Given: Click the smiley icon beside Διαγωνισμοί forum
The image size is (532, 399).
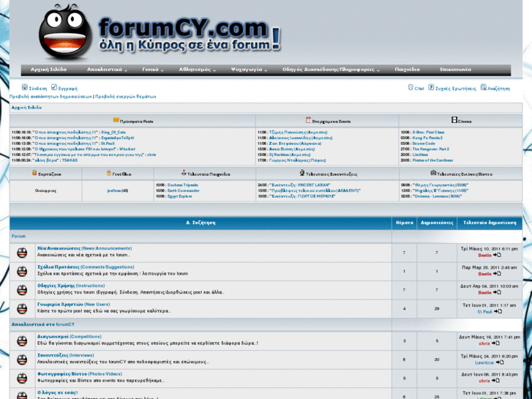Looking at the screenshot, I should (x=22, y=341).
